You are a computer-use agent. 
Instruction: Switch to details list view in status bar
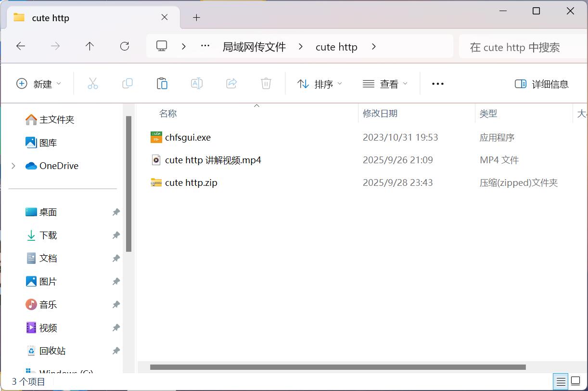[561, 381]
